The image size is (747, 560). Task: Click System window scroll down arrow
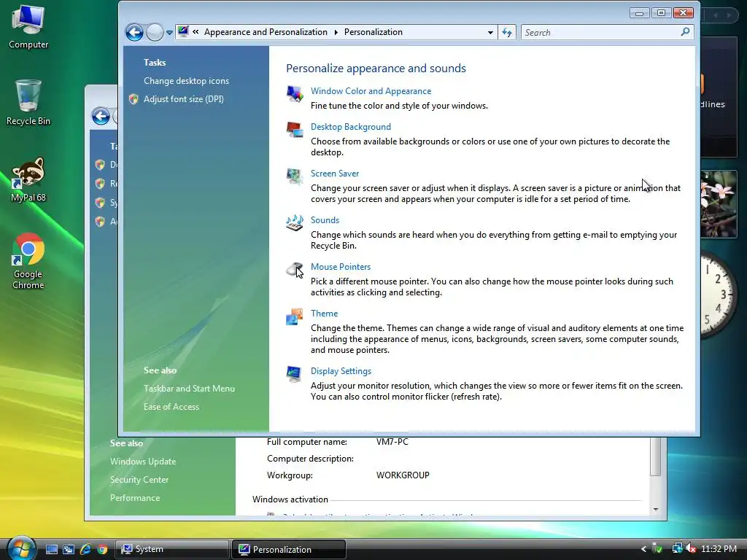tap(656, 509)
